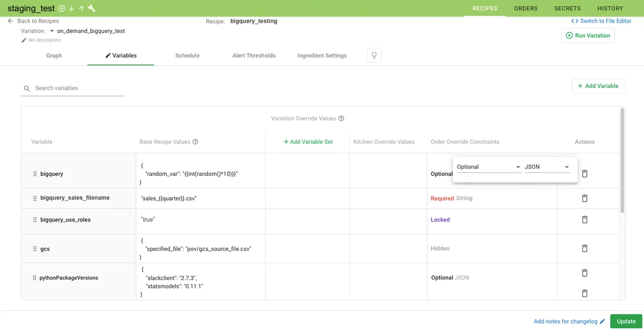Click the pencil icon next to No description
644x330 pixels.
tap(24, 40)
